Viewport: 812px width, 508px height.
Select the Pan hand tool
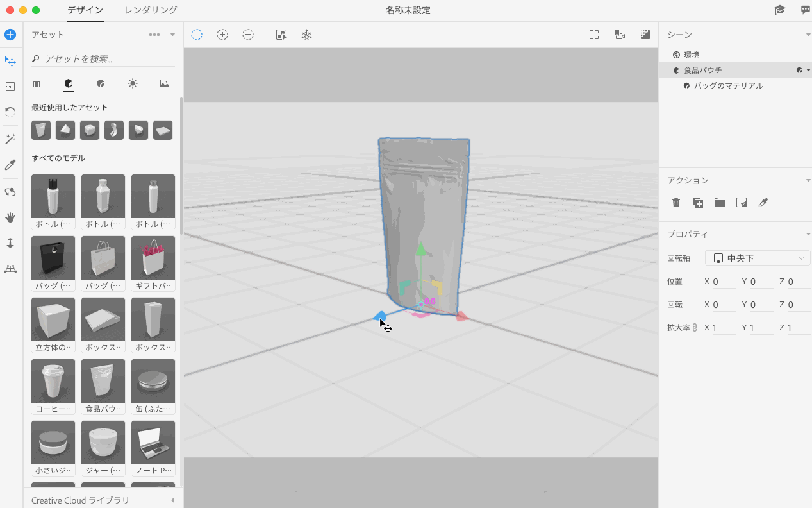10,217
